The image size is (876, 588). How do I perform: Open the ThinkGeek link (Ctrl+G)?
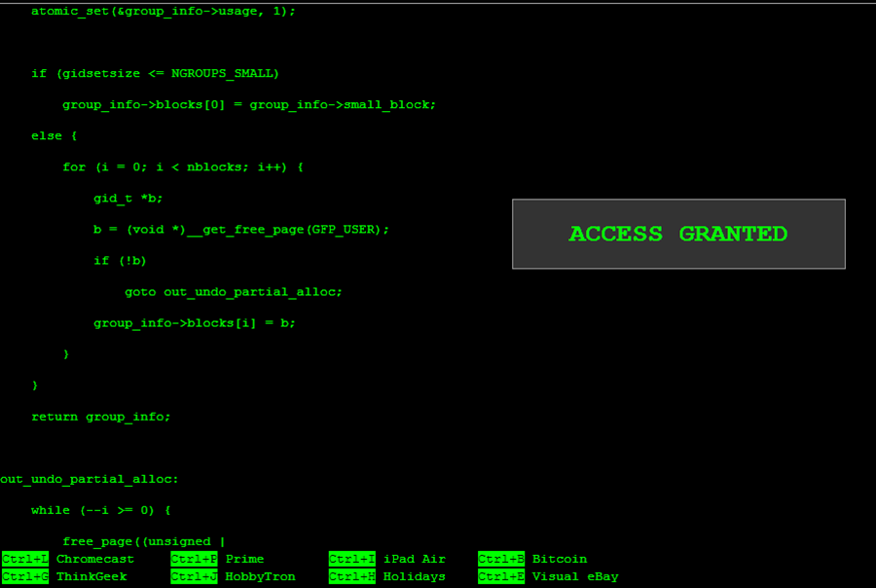[64, 576]
